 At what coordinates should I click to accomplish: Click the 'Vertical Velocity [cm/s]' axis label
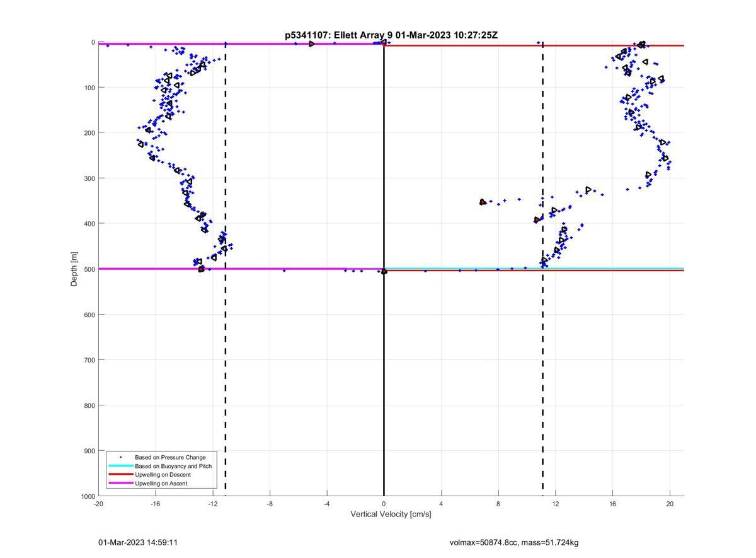tap(391, 514)
